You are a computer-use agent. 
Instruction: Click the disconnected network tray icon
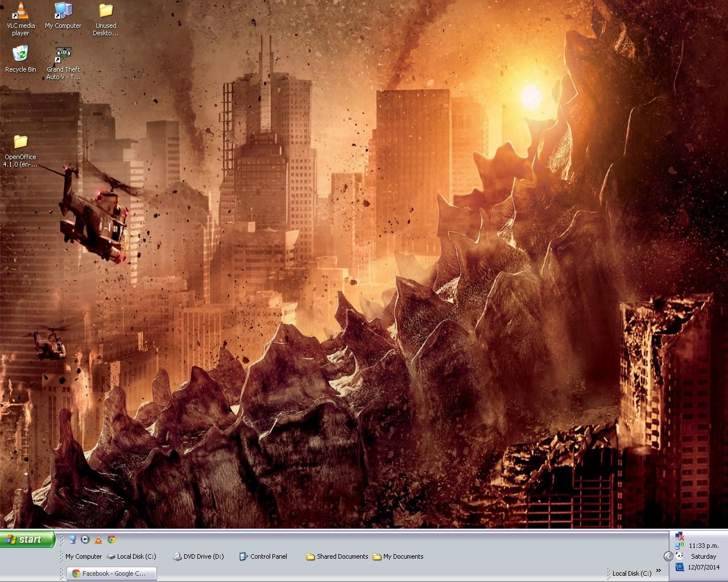tap(679, 536)
